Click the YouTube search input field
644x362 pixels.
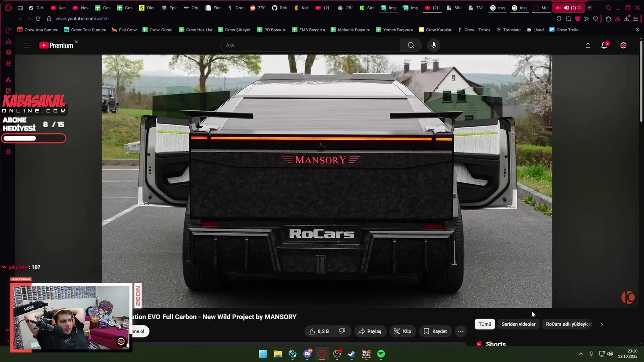(x=310, y=45)
